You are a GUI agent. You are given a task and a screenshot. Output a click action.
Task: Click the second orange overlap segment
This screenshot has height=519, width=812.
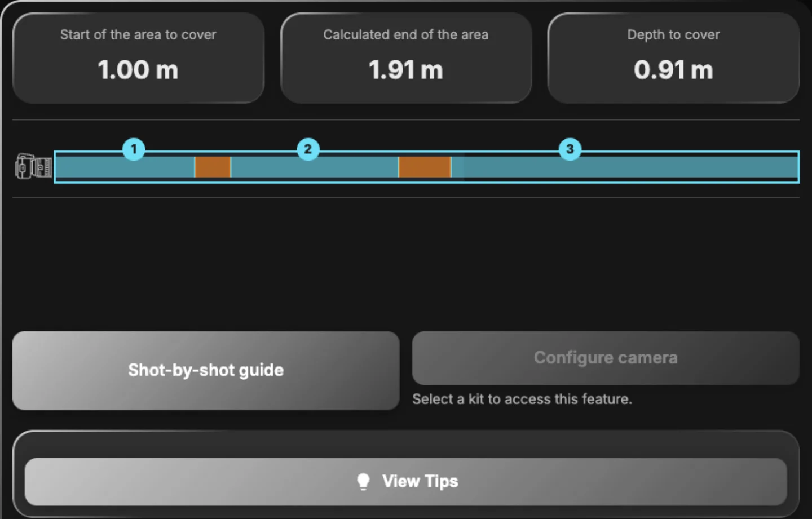click(x=425, y=167)
